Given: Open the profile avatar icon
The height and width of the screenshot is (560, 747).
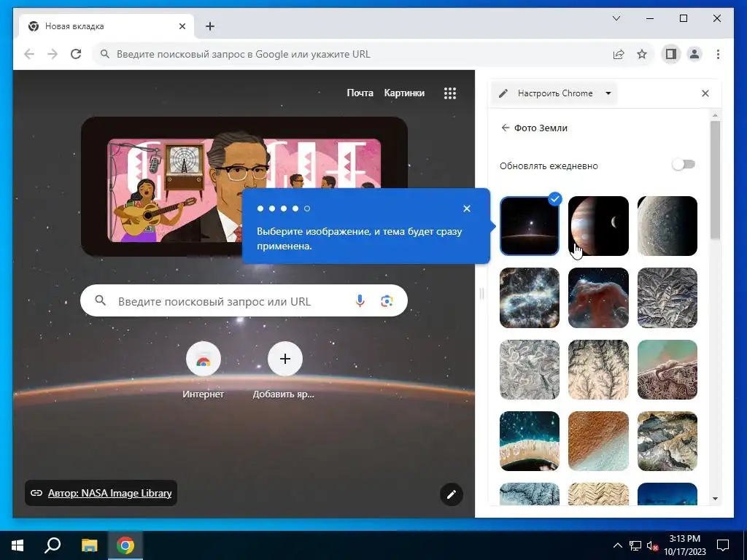Looking at the screenshot, I should (694, 54).
